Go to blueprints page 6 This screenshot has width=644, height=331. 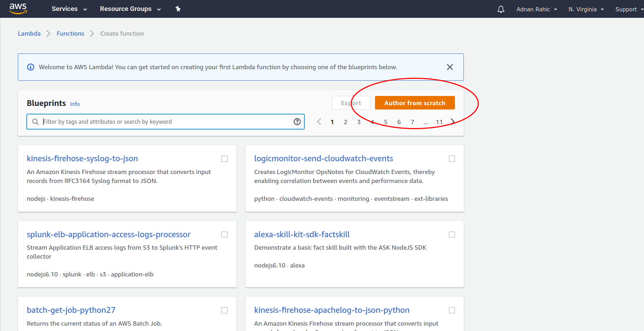tap(399, 122)
